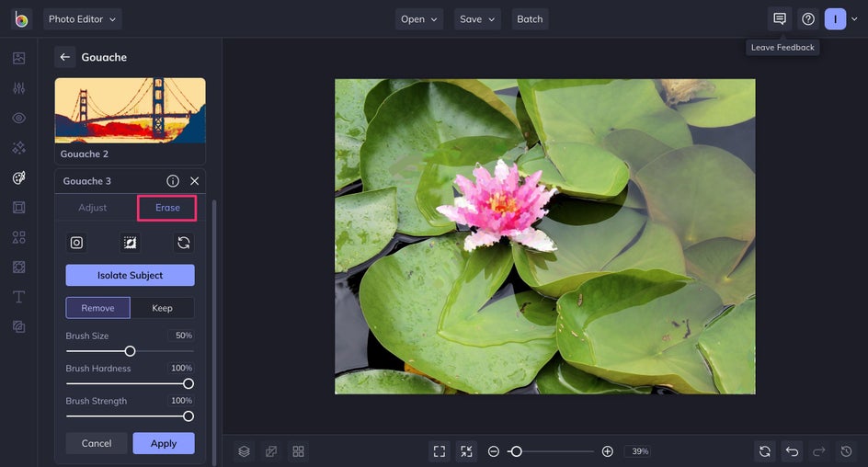This screenshot has height=467, width=868.
Task: Go back from Gouache panel with arrow
Action: (64, 57)
